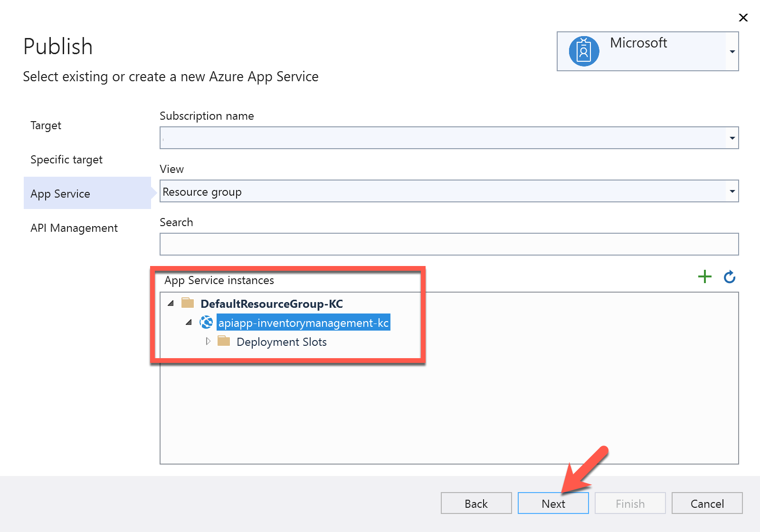The width and height of the screenshot is (760, 532).
Task: Switch to the Target step
Action: click(46, 125)
